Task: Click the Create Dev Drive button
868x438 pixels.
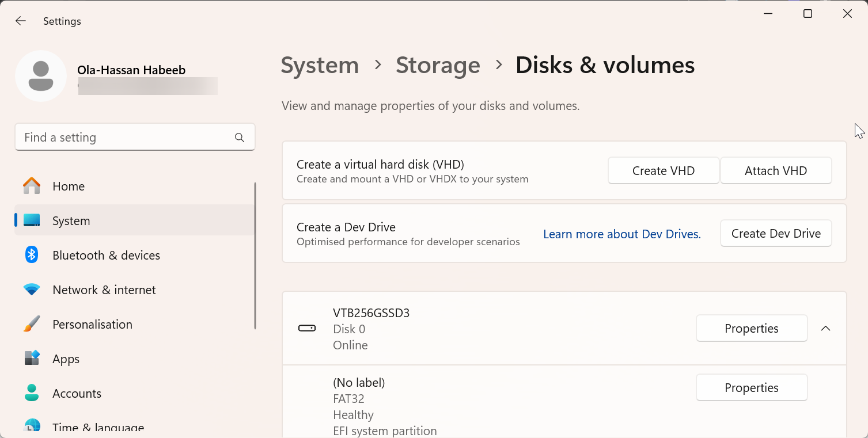Action: [x=775, y=234]
